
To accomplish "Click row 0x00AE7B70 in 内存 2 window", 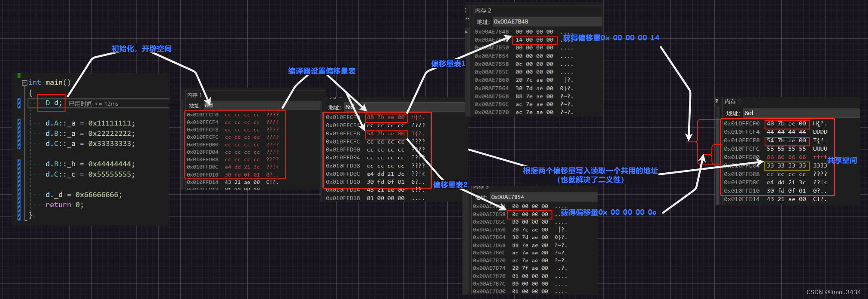I will pyautogui.click(x=523, y=112).
